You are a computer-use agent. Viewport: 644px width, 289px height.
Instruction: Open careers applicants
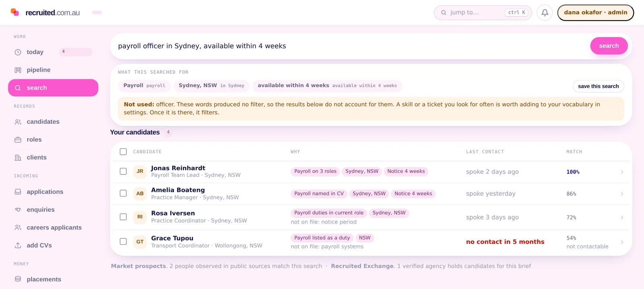[x=53, y=228]
